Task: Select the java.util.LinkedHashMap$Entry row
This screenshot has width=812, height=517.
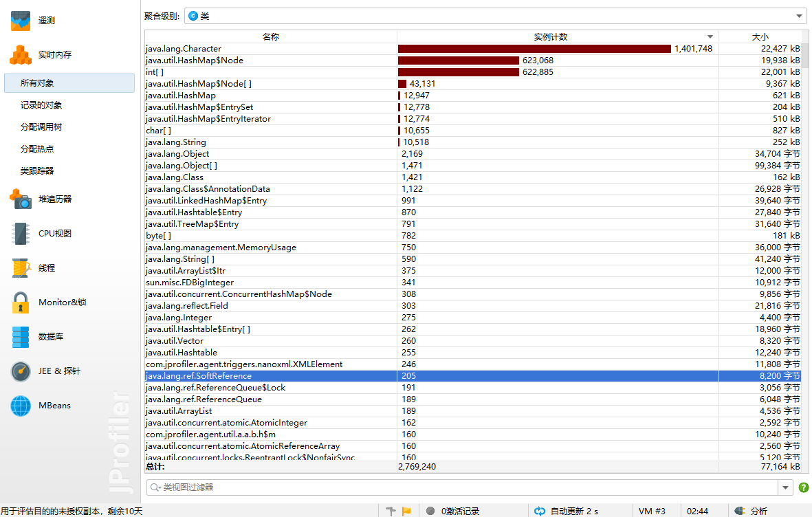Action: 473,201
